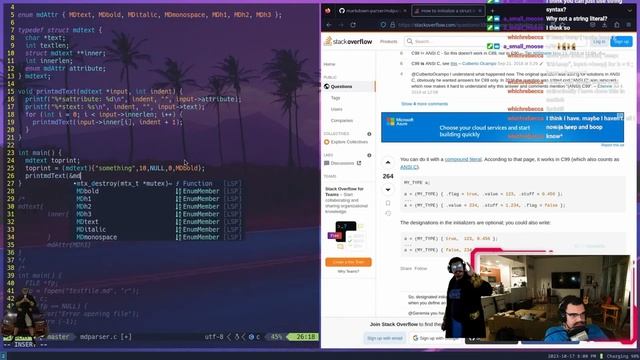Click the 'master' branch in status line
This screenshot has height=360, width=640.
click(58, 337)
